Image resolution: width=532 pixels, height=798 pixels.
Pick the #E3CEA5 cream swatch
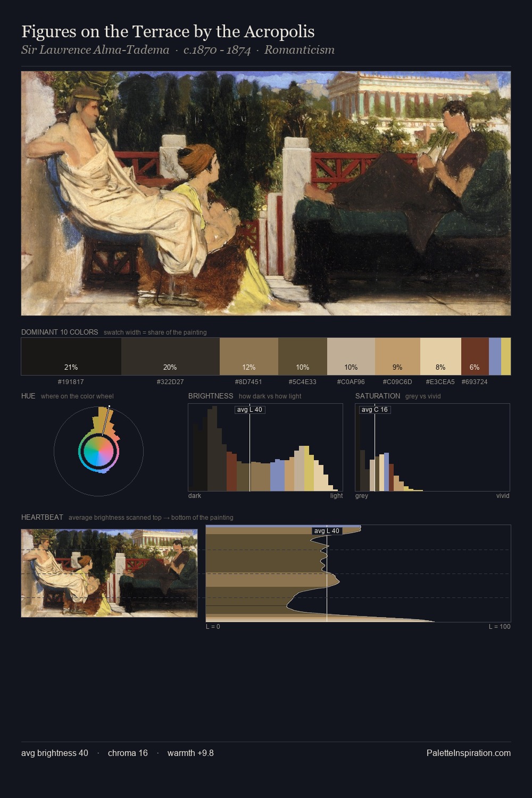click(440, 356)
